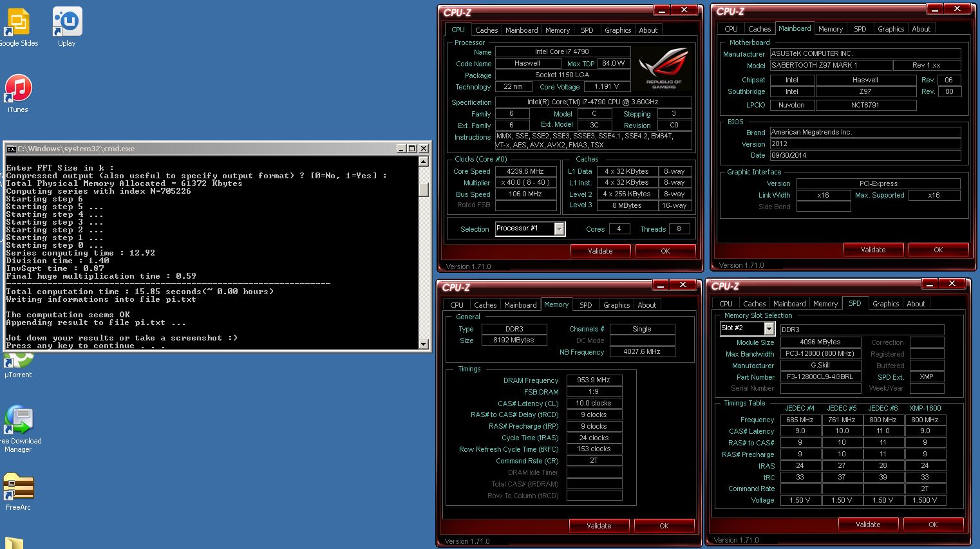Screen dimensions: 980x549
Task: Click Validate in the CPU window
Action: 600,251
